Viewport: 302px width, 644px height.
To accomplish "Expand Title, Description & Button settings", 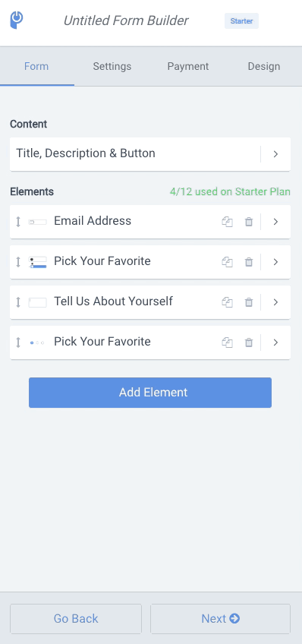I will [275, 154].
